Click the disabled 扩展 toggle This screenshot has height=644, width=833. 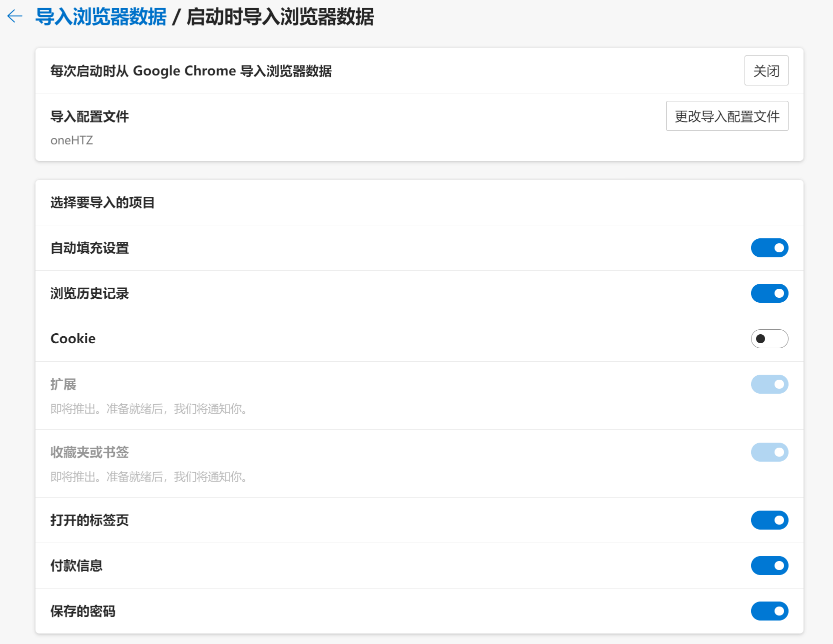[770, 384]
